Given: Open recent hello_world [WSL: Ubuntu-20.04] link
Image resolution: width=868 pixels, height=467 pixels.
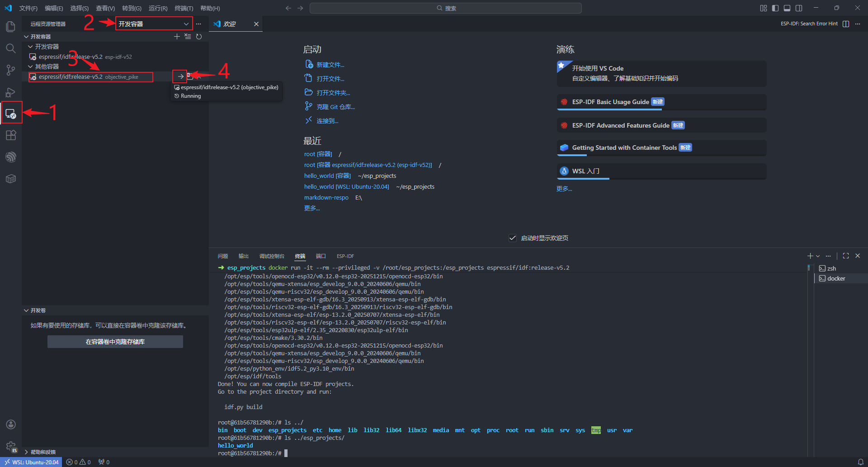Looking at the screenshot, I should pos(346,186).
